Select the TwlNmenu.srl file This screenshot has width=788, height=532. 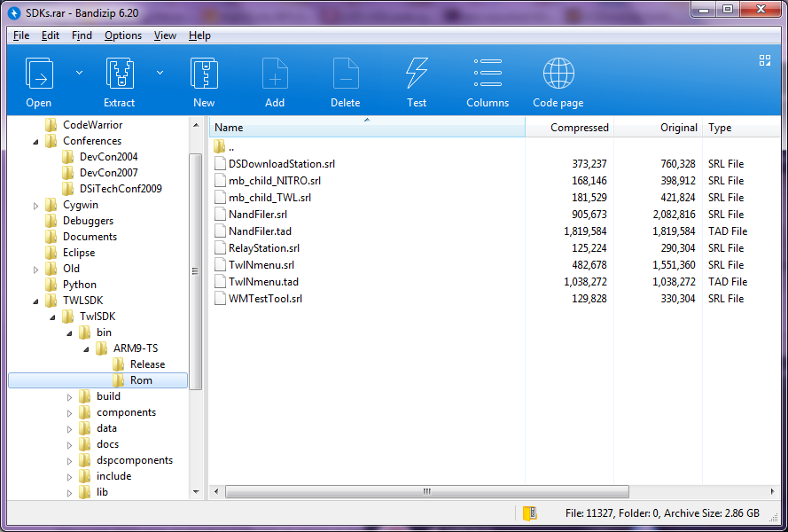(261, 264)
